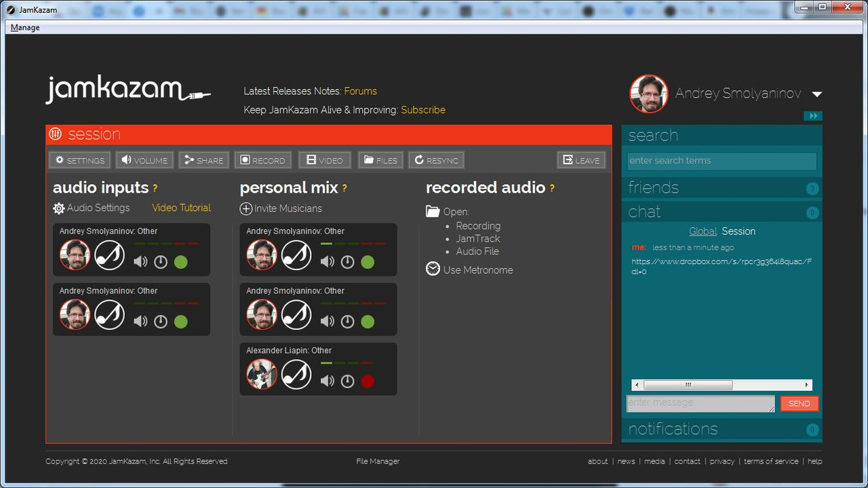
Task: Click the Share toolbar button
Action: 204,160
